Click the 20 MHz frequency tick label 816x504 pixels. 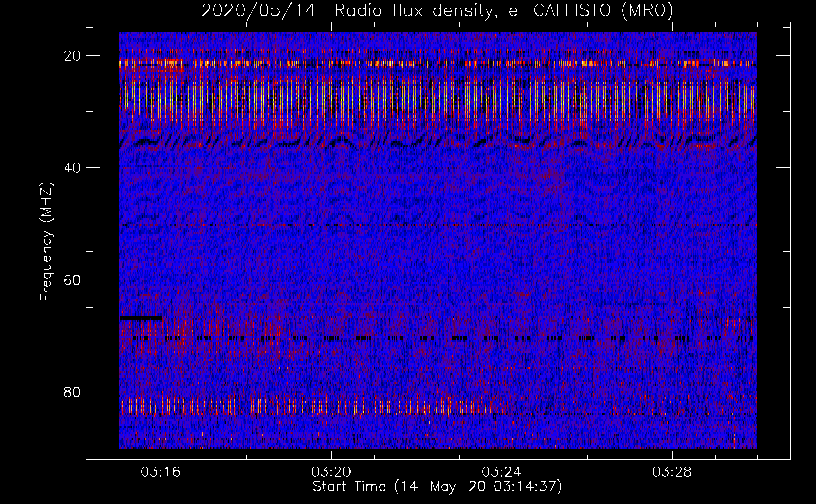(73, 56)
